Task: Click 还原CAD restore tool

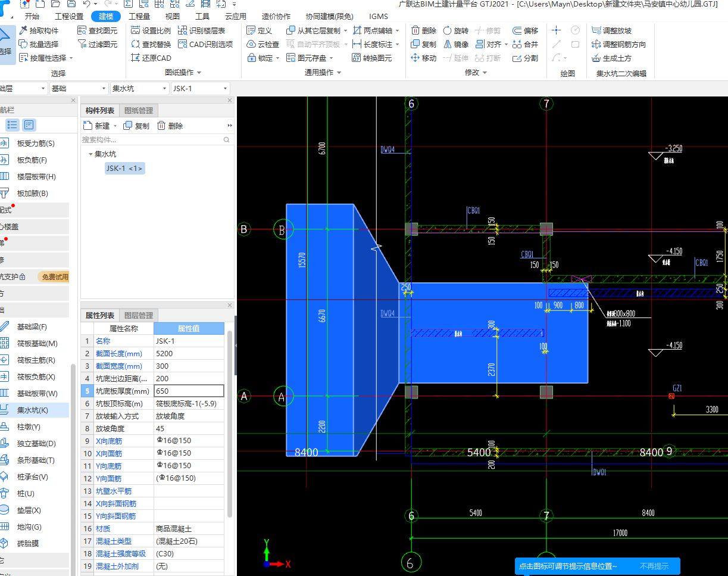Action: point(151,58)
